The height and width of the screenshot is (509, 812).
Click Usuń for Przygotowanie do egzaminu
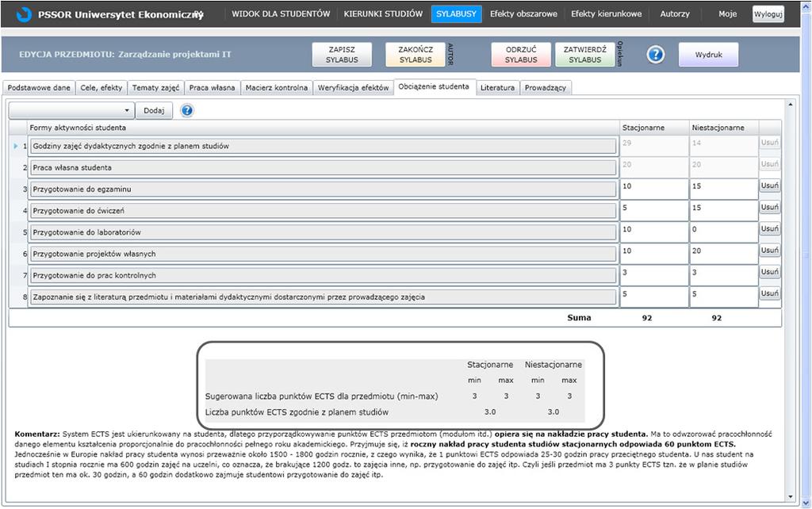[769, 186]
